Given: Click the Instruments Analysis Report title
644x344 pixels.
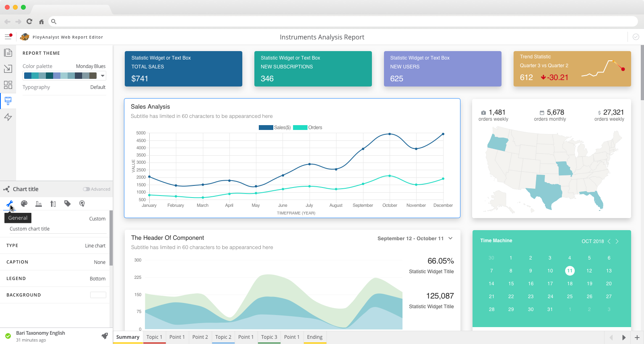Looking at the screenshot, I should coord(322,37).
